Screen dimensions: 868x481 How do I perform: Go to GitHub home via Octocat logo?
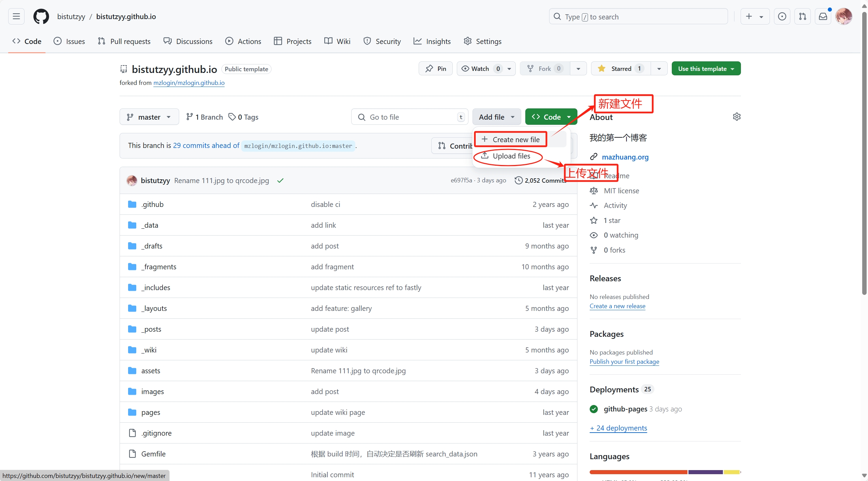pos(41,16)
